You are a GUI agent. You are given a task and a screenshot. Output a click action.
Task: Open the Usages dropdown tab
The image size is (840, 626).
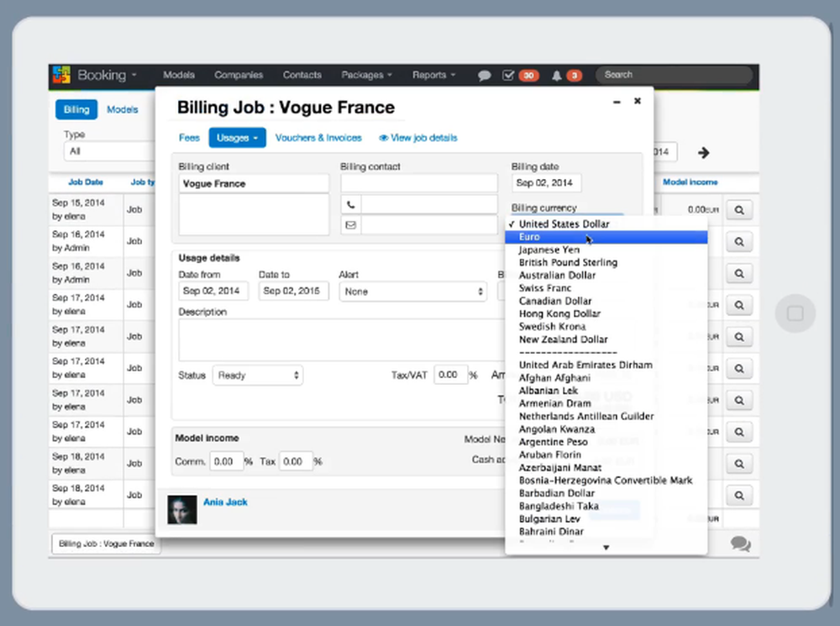pyautogui.click(x=238, y=138)
